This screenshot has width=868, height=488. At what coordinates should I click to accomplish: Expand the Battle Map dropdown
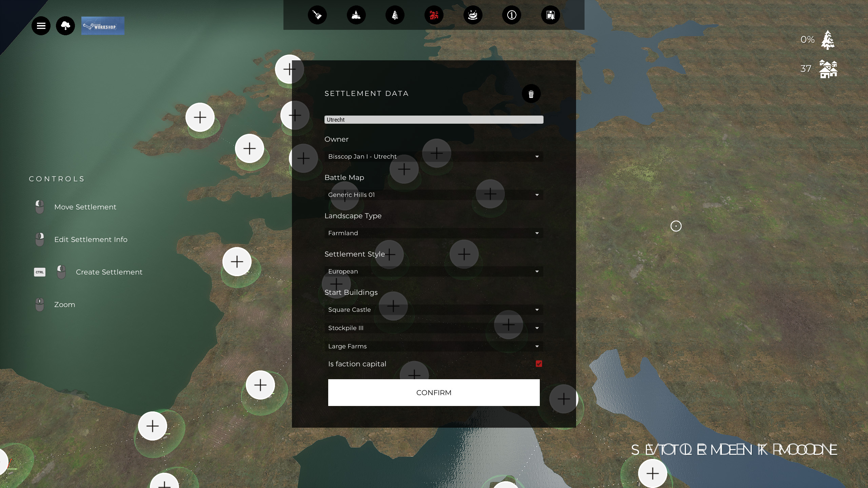coord(434,195)
